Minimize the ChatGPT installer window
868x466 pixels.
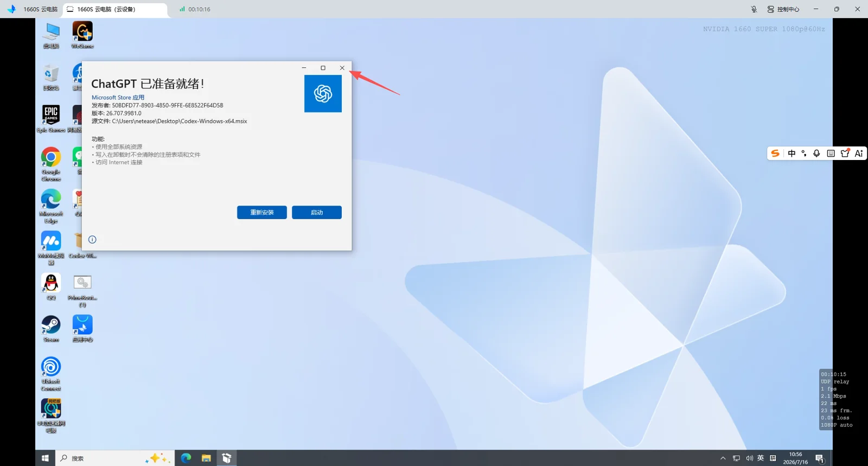point(304,68)
